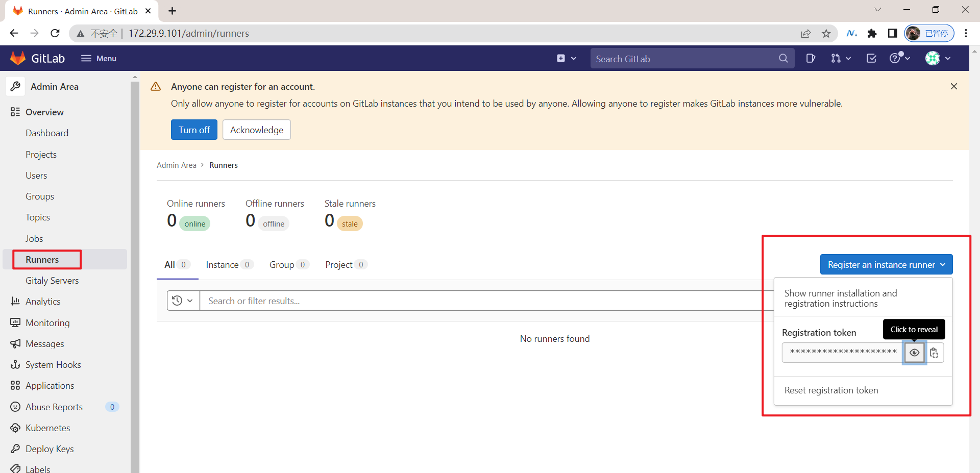This screenshot has height=473, width=980.
Task: Click the Deploy Keys key icon
Action: pos(15,449)
